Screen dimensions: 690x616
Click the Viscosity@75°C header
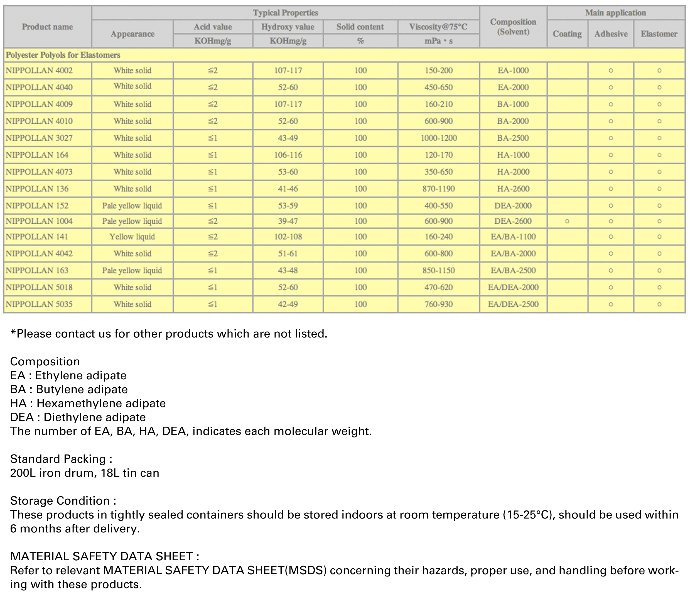pos(438,27)
